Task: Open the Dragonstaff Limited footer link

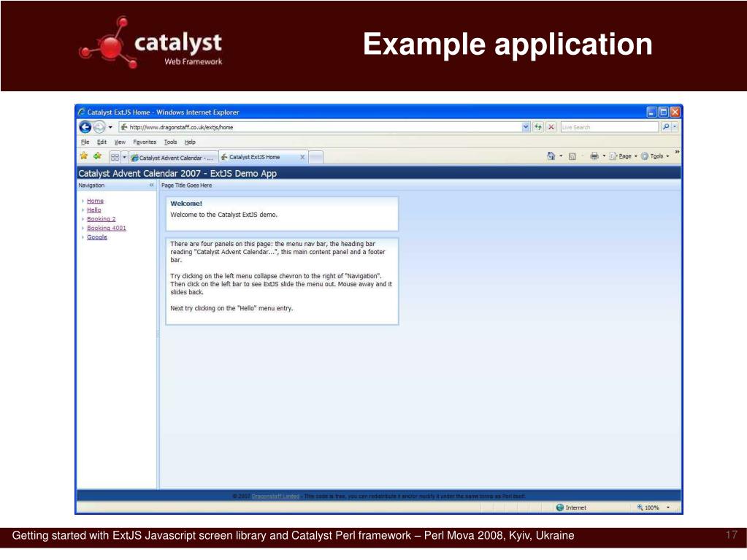Action: [x=276, y=495]
